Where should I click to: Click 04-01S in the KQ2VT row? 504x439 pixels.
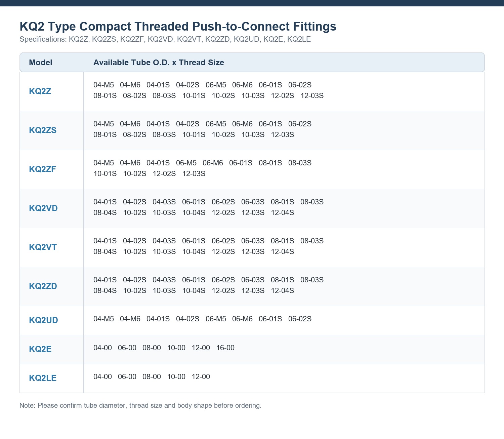(105, 241)
